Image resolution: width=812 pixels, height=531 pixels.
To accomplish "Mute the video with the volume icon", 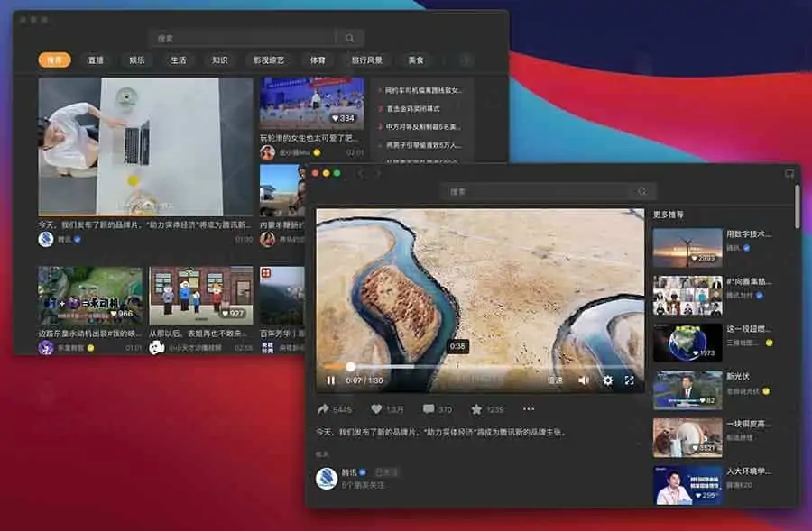I will (583, 380).
